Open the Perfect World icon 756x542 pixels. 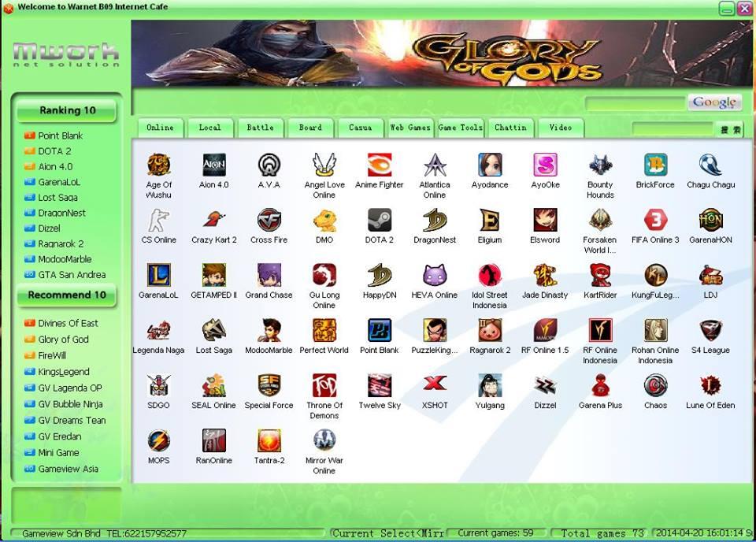coord(324,331)
